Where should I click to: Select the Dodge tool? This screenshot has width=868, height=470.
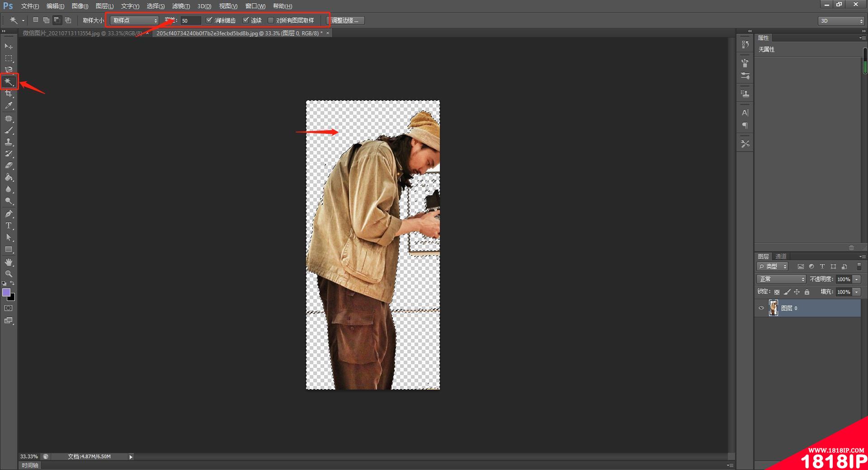point(9,201)
